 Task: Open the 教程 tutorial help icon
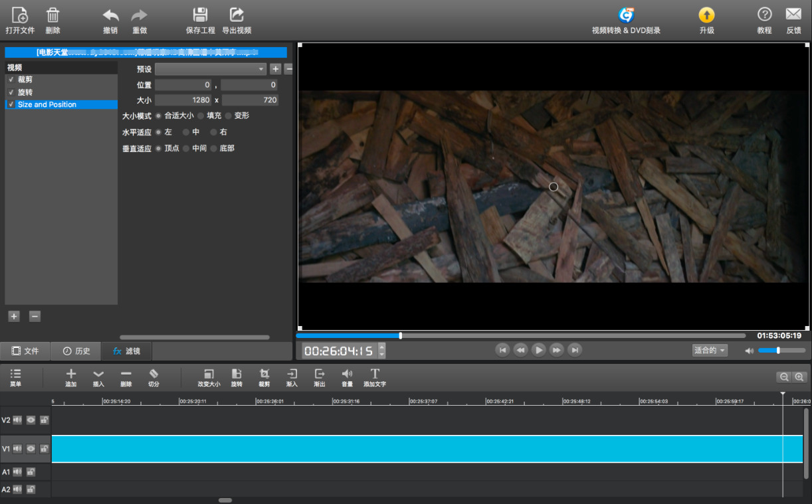point(764,15)
